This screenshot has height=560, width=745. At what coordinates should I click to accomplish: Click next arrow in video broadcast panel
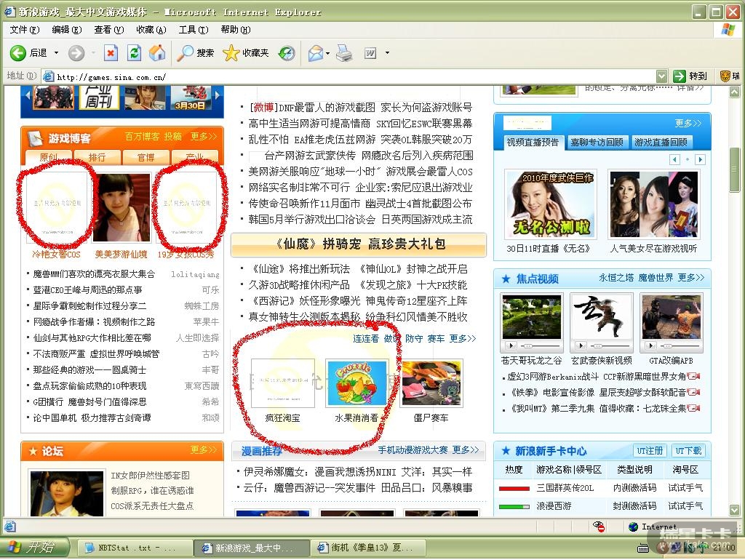click(x=700, y=159)
